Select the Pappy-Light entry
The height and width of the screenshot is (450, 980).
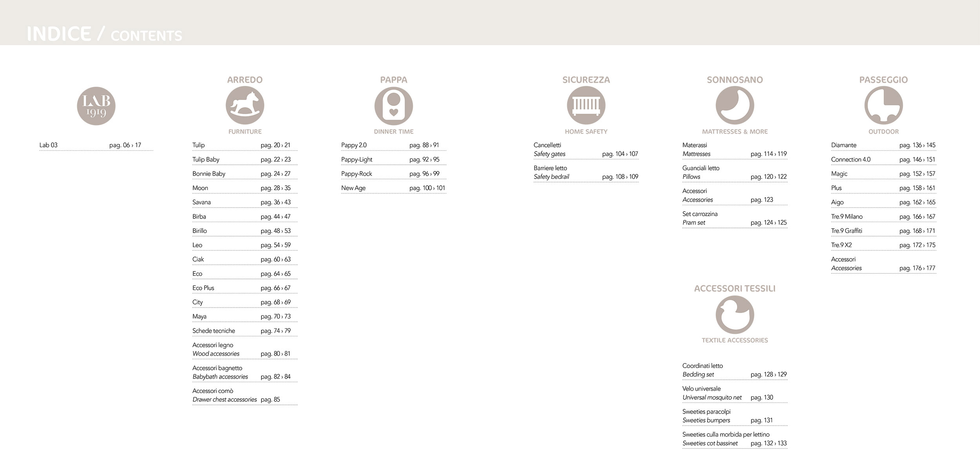[394, 159]
